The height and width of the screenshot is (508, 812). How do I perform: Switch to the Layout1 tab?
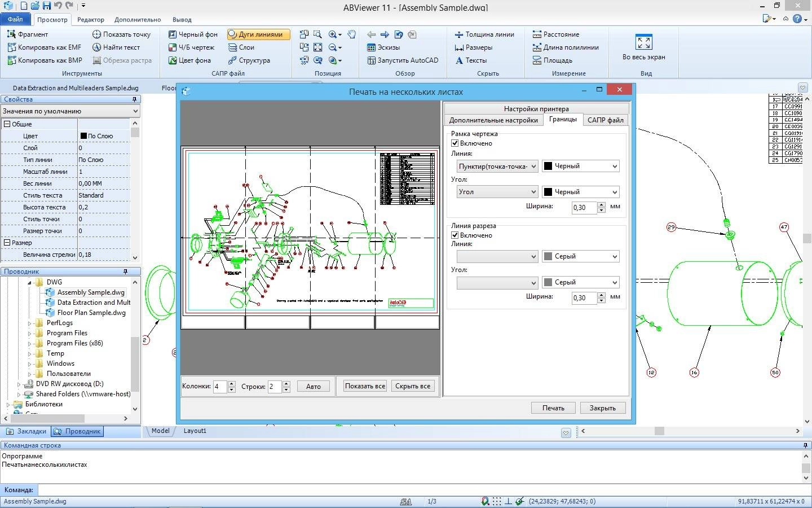pos(195,431)
